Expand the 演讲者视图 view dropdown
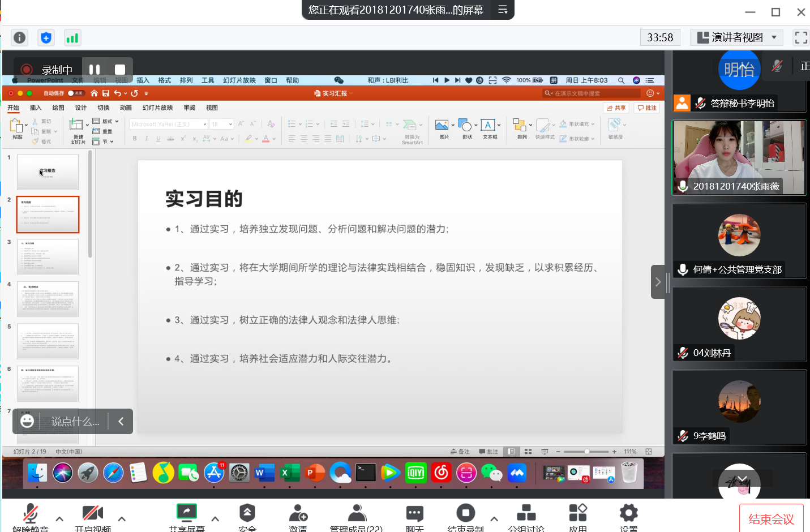The image size is (810, 532). [736, 37]
